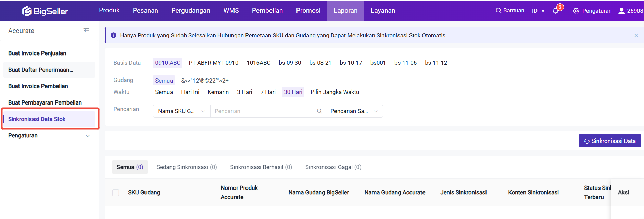This screenshot has width=644, height=219.
Task: Open the Pergudangan menu
Action: point(191,11)
